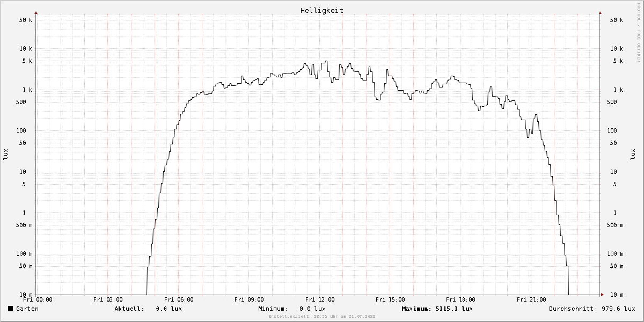Screen dimensions: 644x322
Task: Click the "Fri 18:00" time axis label
Action: pos(460,299)
